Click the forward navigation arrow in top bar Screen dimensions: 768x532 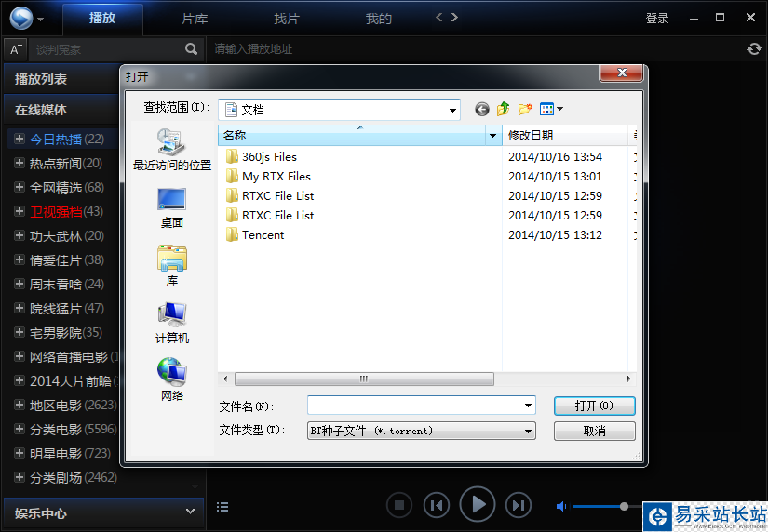[454, 18]
